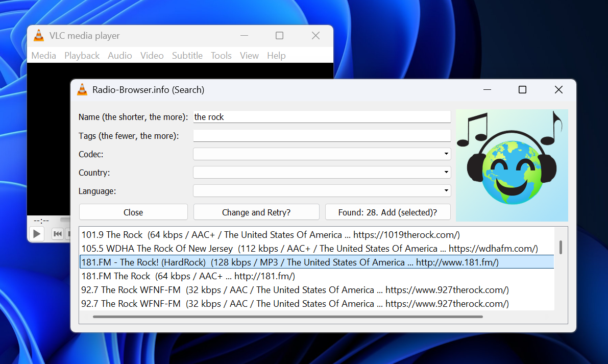
Task: Click the VLC cone icon in Radio-Browser title bar
Action: pos(82,89)
